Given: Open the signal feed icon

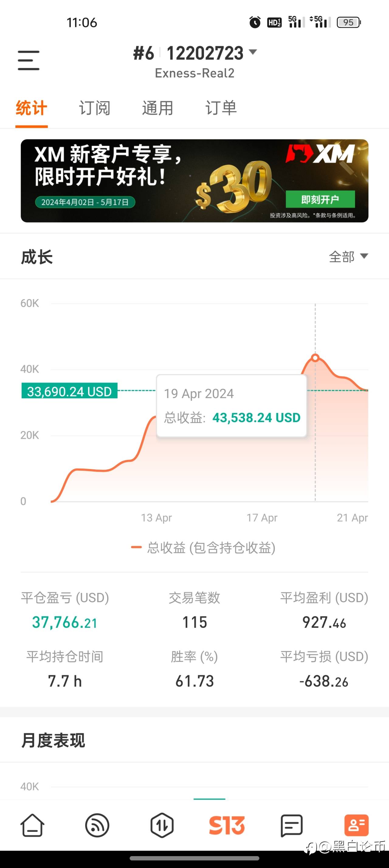Looking at the screenshot, I should click(97, 825).
